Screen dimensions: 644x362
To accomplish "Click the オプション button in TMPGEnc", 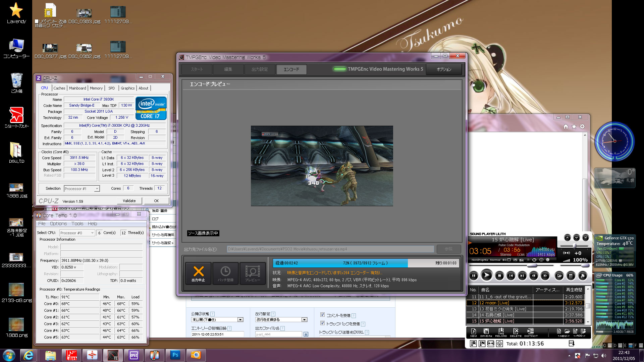I will (444, 69).
